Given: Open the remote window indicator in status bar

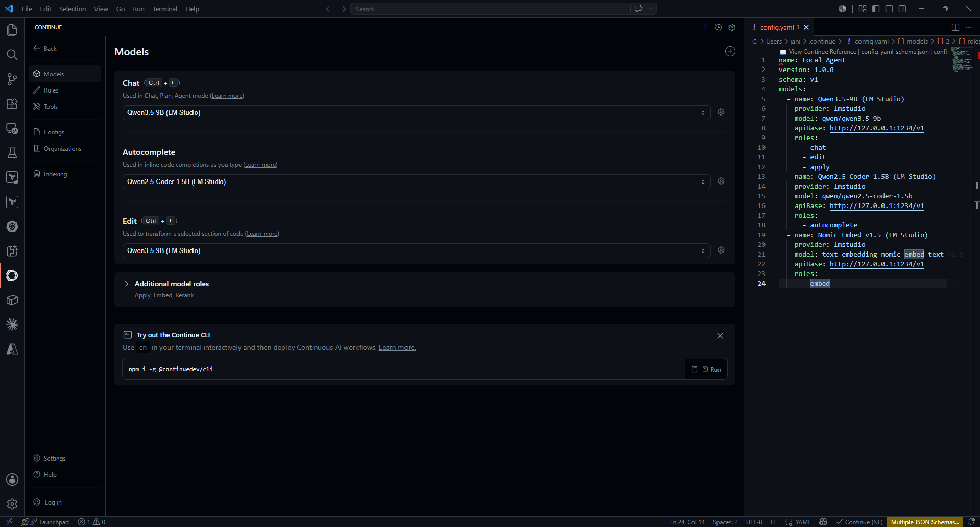Looking at the screenshot, I should point(9,522).
